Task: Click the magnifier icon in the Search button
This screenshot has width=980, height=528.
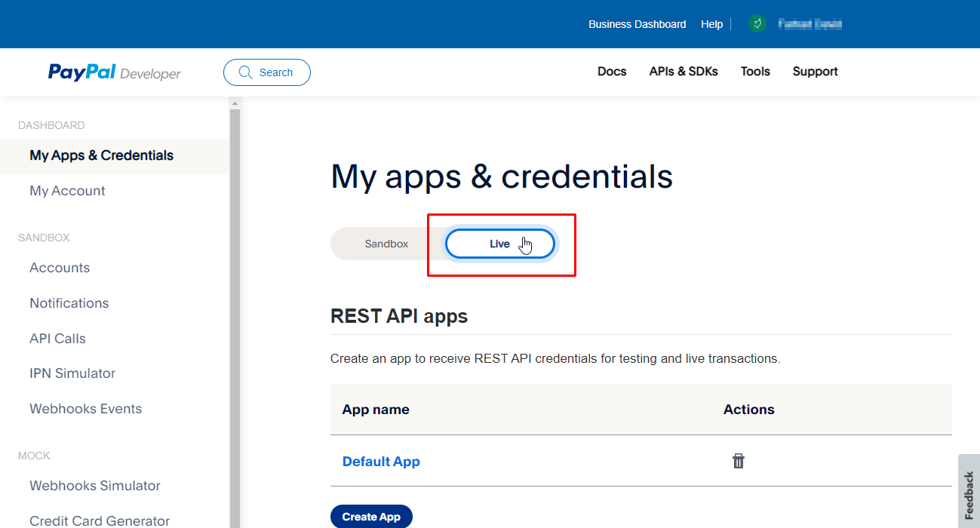Action: [x=245, y=72]
